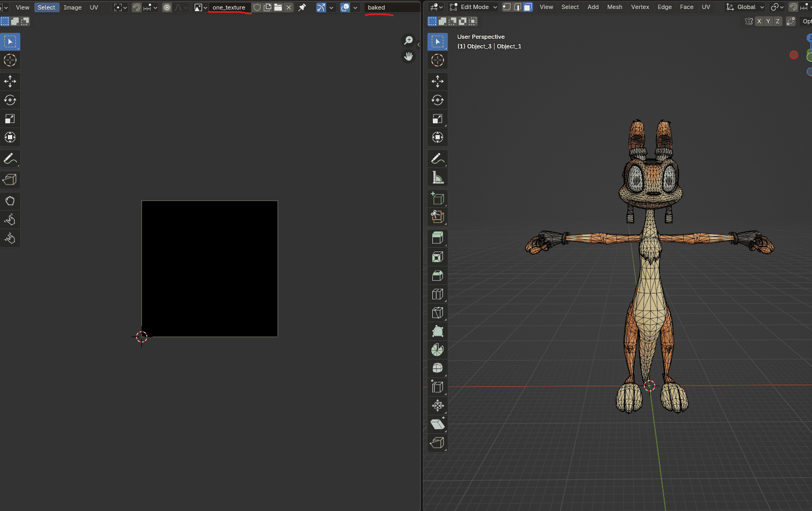Open the proportional falloff dropdown in UV editor
Viewport: 812px width, 511px height.
(181, 7)
